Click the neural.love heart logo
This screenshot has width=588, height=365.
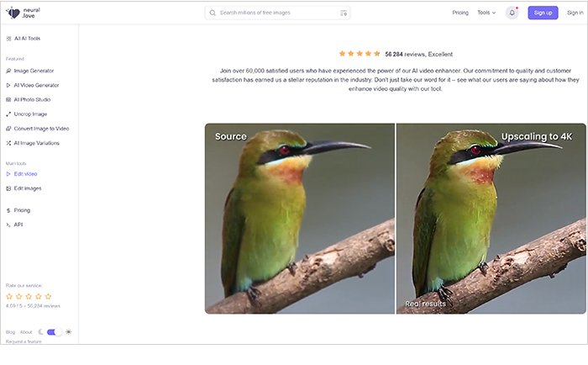[x=13, y=13]
